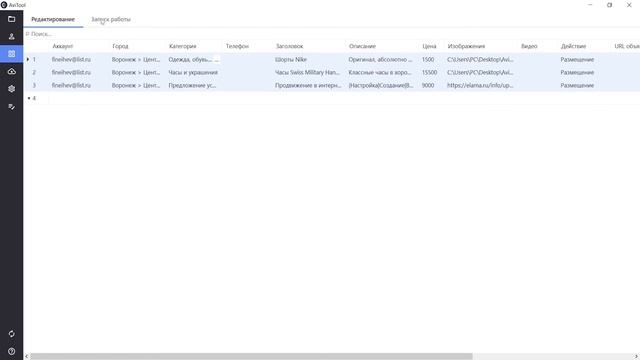Sort by the Аккаунт column header

pos(62,46)
